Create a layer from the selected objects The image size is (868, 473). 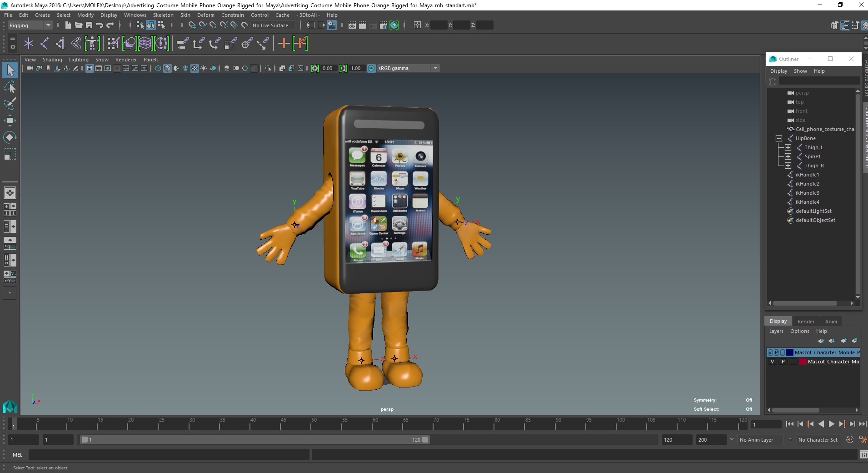coord(854,341)
